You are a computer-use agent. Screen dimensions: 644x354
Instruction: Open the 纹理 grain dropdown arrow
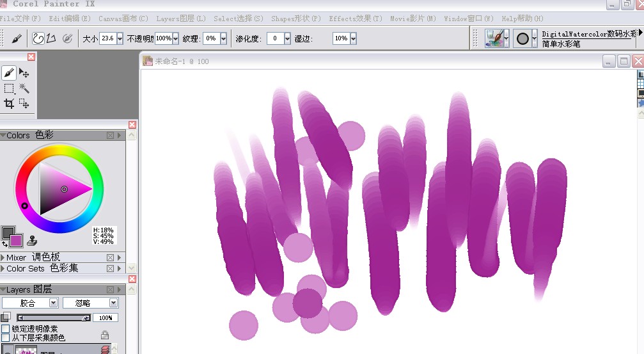(223, 38)
